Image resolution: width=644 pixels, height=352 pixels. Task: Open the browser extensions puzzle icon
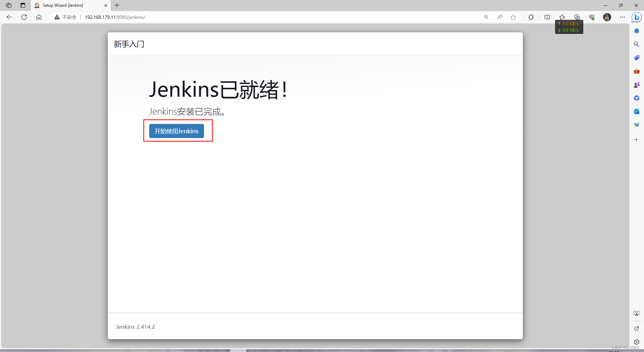531,17
